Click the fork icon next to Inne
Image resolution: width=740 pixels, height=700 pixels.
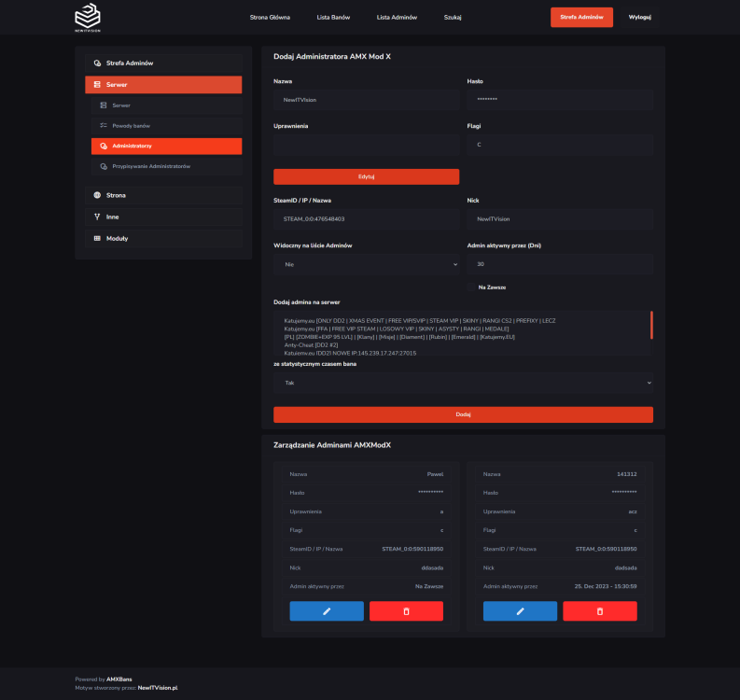[97, 217]
